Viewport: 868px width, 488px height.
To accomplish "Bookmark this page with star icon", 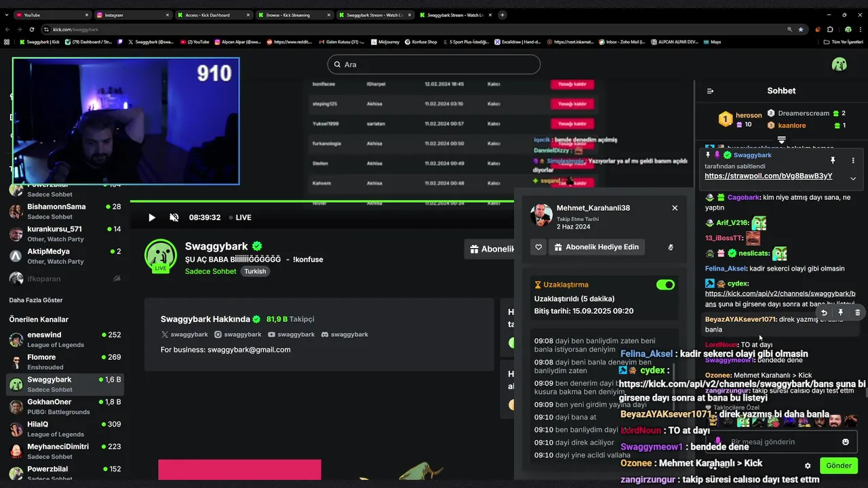I will click(801, 29).
